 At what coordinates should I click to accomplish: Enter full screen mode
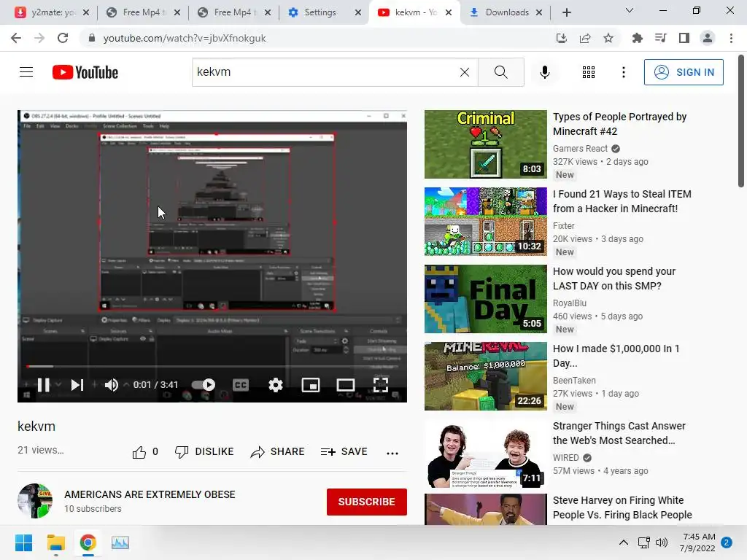(x=380, y=385)
